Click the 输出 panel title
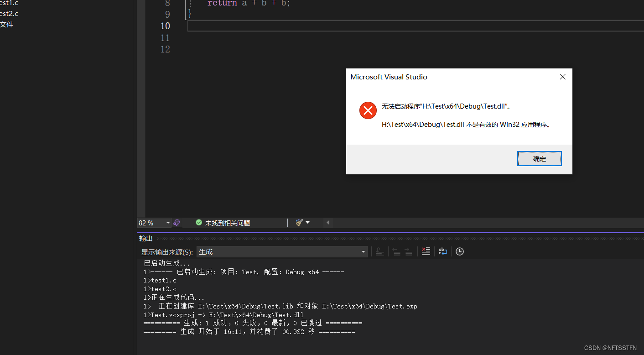The width and height of the screenshot is (644, 355). [146, 239]
